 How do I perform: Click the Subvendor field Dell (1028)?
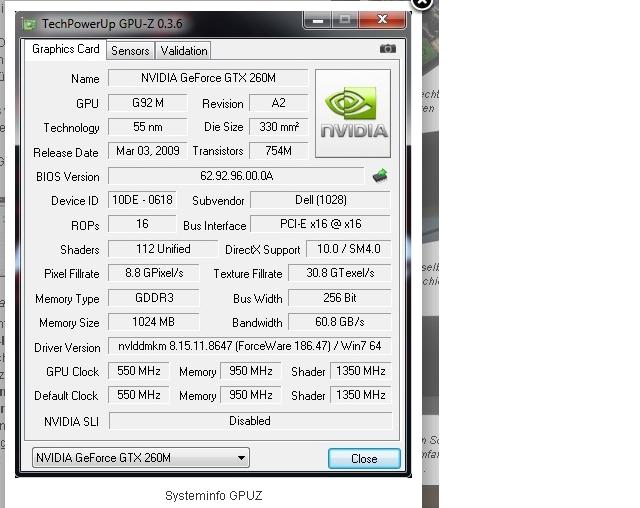coord(320,200)
